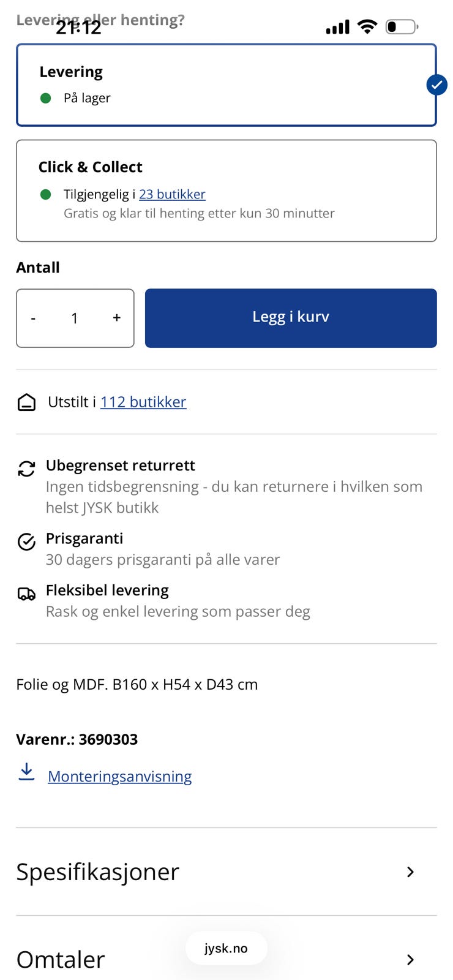
Task: Open the Omtaler section heading
Action: click(61, 959)
